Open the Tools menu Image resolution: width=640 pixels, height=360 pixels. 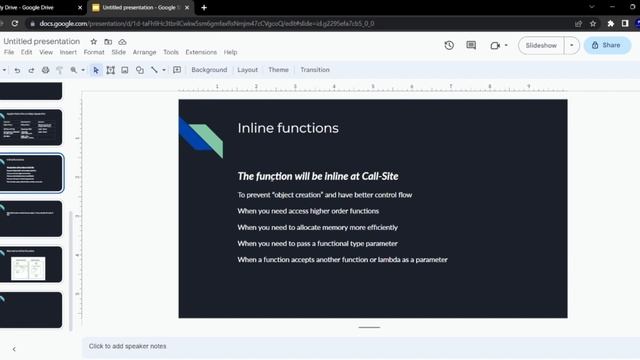point(171,52)
